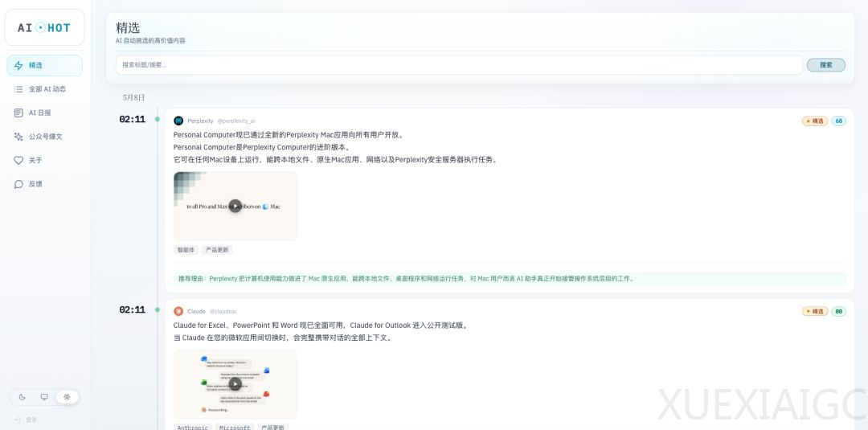Image resolution: width=868 pixels, height=430 pixels.
Task: Open 全部 AI 动态 in the sidebar
Action: pyautogui.click(x=44, y=89)
